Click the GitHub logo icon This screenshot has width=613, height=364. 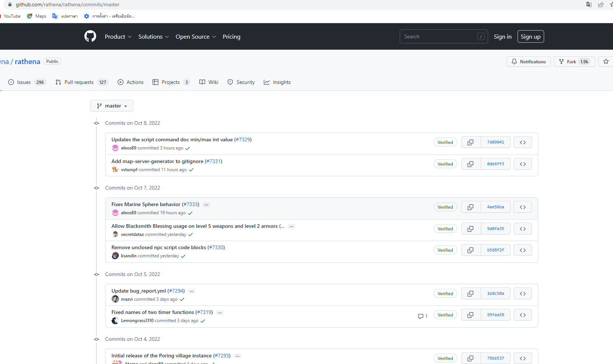click(90, 36)
